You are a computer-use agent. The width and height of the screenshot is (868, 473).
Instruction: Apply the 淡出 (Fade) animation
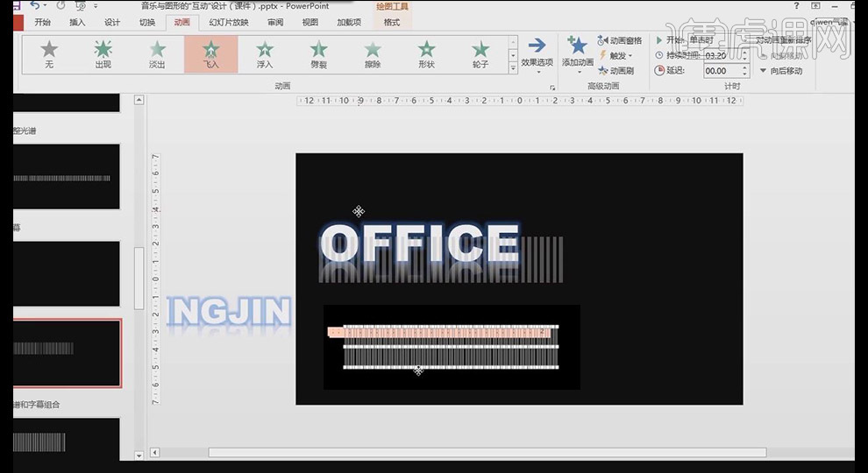[x=157, y=54]
